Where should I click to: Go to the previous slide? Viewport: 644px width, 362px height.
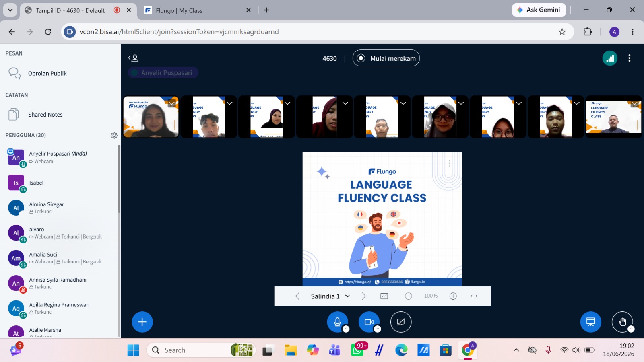297,296
